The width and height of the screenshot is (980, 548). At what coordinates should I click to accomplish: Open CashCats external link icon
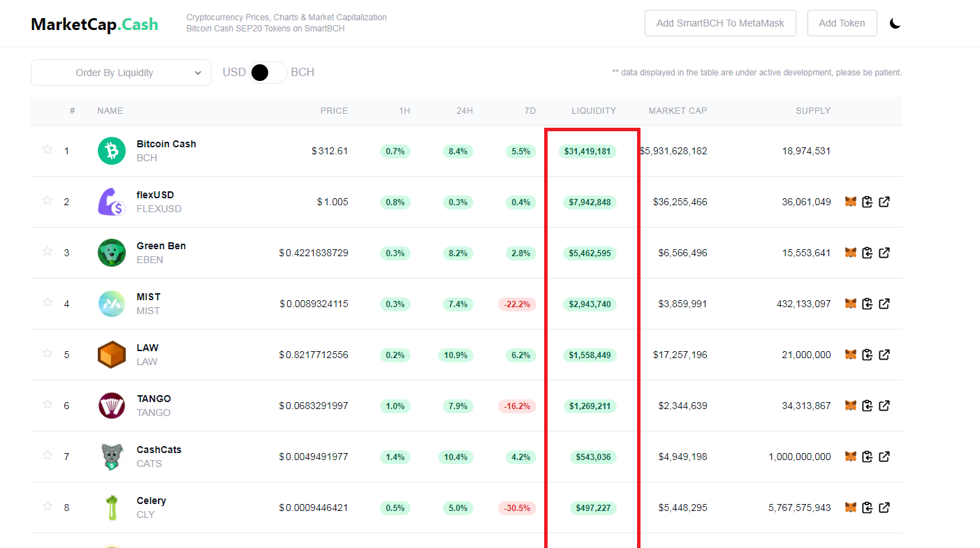884,457
